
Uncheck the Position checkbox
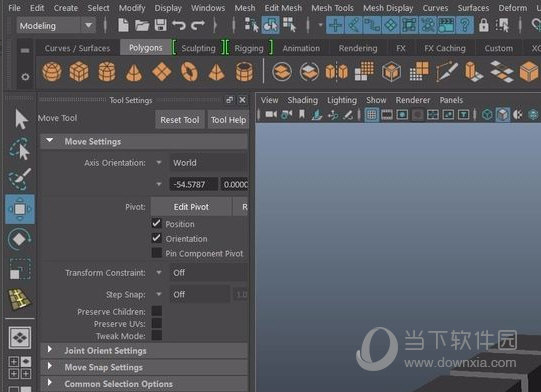point(156,224)
